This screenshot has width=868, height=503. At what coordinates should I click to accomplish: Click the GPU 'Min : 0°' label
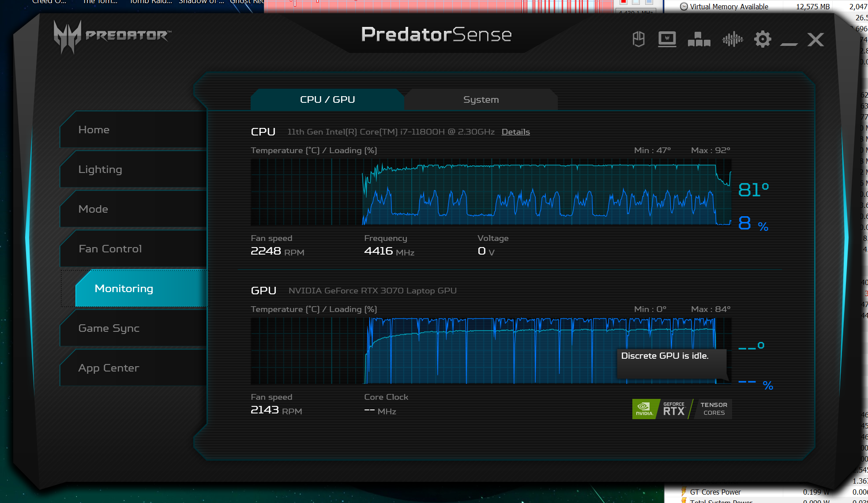click(650, 309)
